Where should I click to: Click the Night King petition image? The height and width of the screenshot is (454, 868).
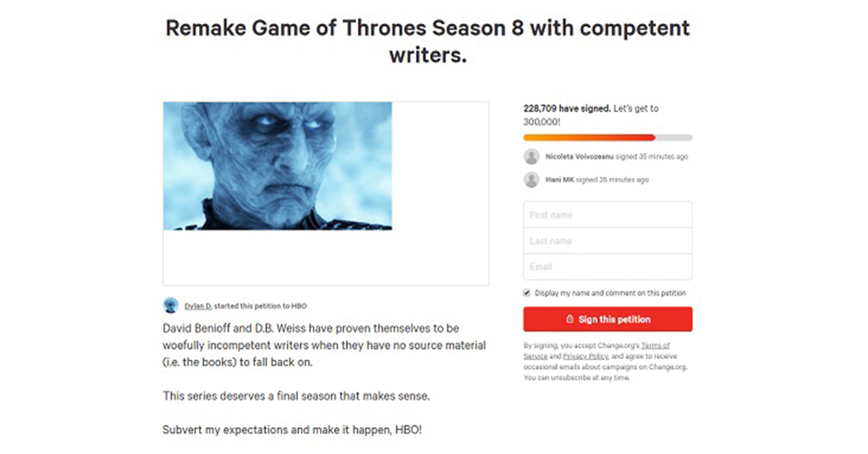pos(277,166)
